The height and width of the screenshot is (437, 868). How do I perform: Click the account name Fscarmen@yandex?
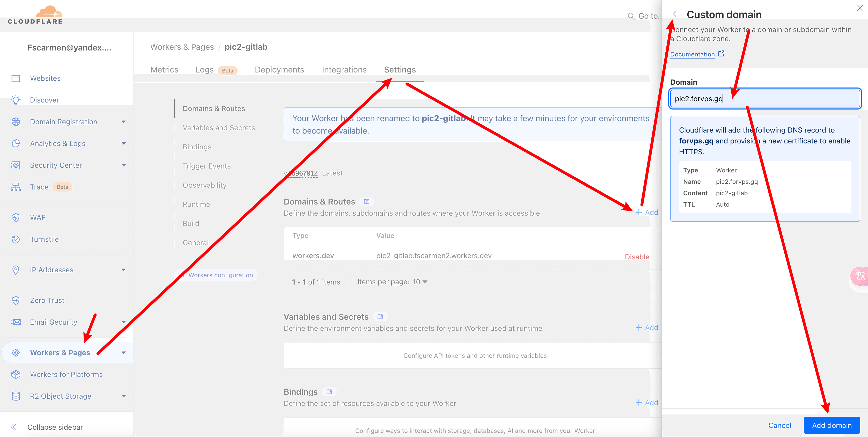click(x=69, y=48)
